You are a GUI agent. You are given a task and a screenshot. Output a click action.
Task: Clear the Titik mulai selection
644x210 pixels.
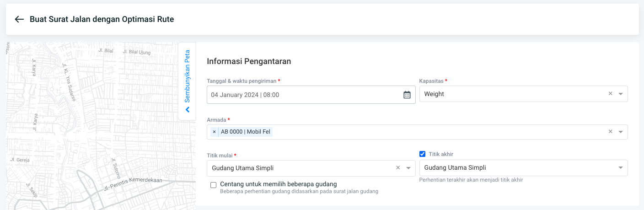pos(398,168)
